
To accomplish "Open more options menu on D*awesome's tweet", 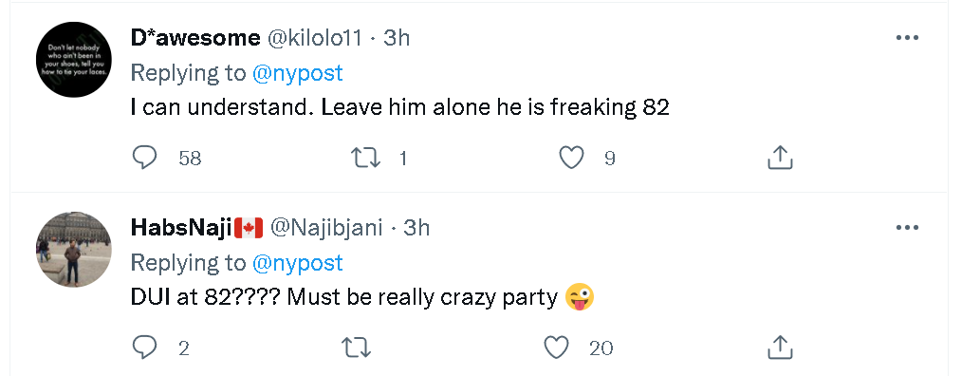I will coord(907,38).
